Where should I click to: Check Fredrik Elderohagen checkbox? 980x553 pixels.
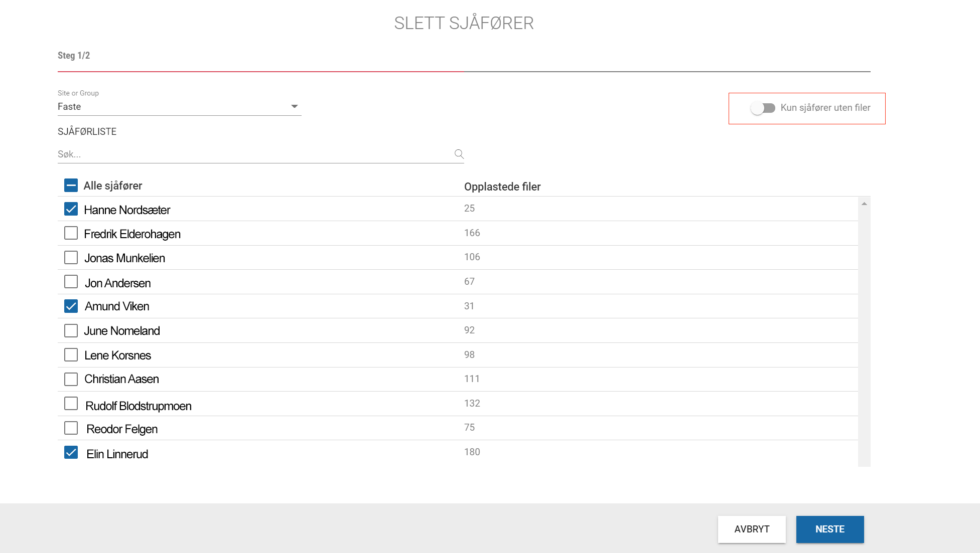[71, 233]
